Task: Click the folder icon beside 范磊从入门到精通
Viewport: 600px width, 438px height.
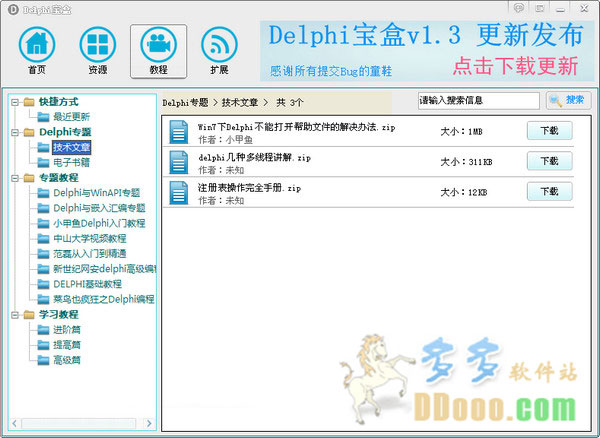Action: click(43, 254)
